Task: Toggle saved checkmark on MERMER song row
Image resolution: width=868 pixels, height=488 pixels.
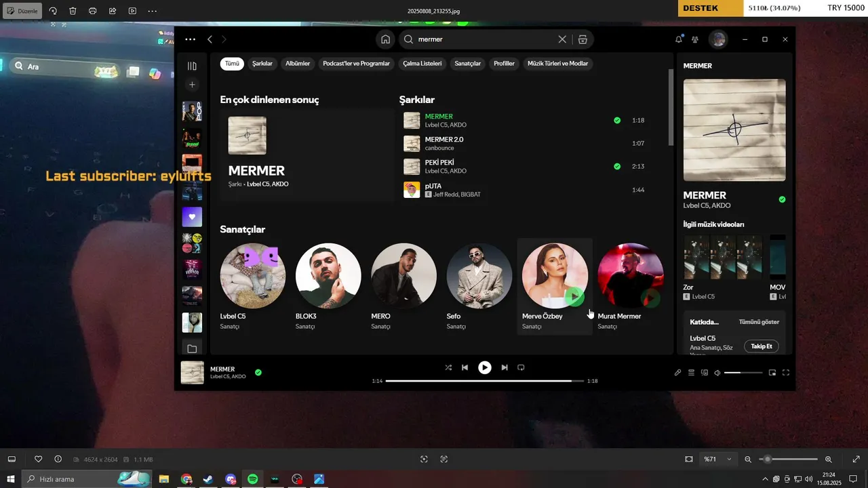Action: click(x=617, y=121)
